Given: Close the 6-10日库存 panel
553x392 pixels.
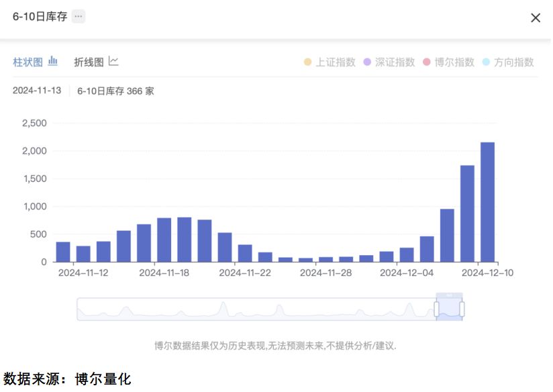Looking at the screenshot, I should [536, 17].
